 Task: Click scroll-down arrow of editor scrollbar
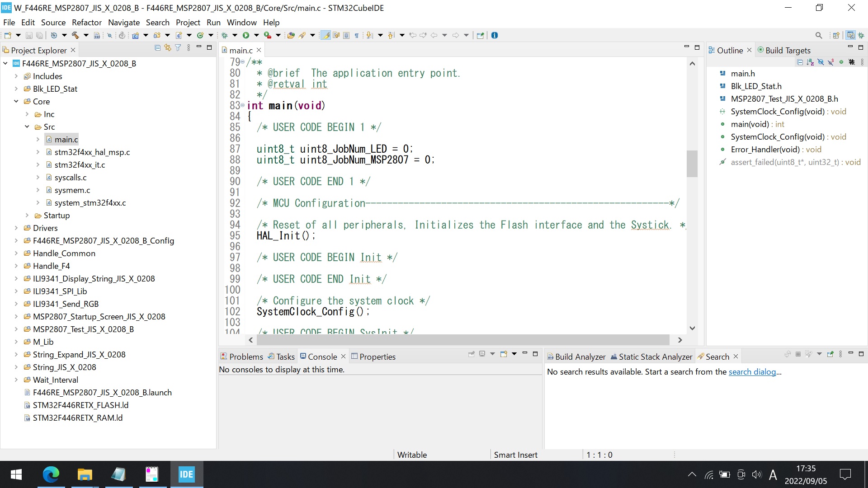click(692, 328)
